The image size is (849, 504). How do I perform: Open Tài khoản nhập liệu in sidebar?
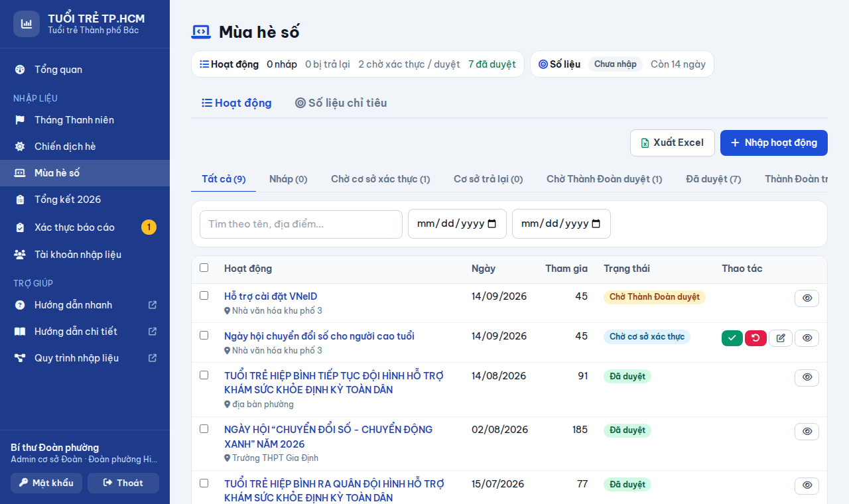click(x=85, y=255)
